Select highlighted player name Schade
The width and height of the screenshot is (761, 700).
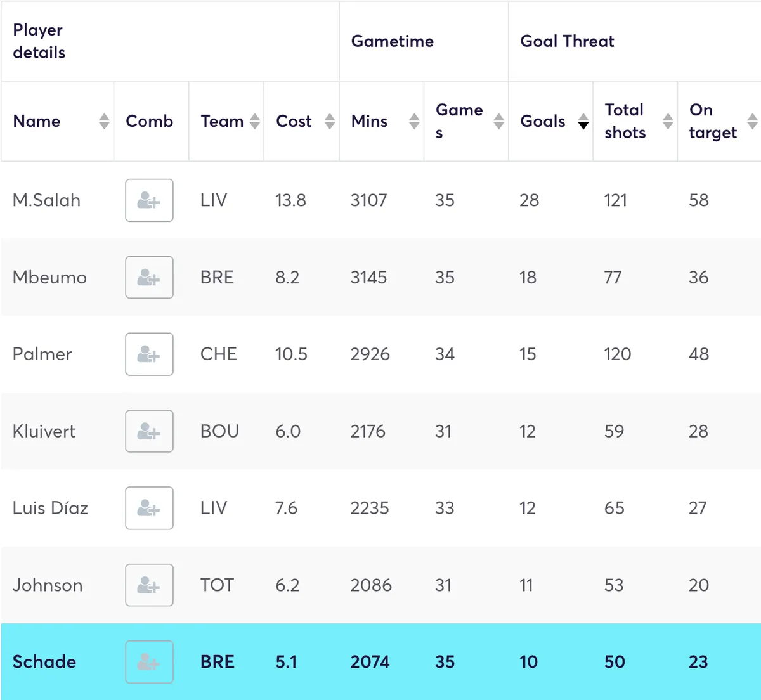pyautogui.click(x=44, y=662)
